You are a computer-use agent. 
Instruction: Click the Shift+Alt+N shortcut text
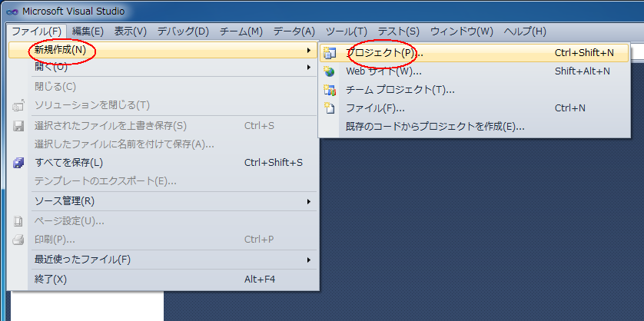(582, 71)
